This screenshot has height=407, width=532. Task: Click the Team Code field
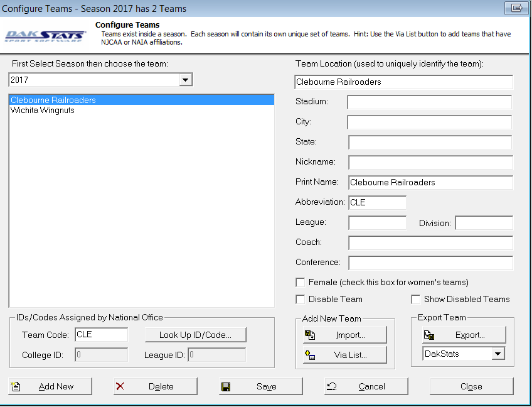coord(100,335)
